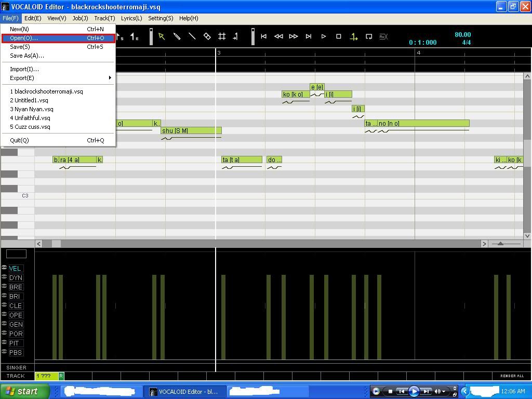Expand hidden system tray icons
532x399 pixels.
[465, 391]
